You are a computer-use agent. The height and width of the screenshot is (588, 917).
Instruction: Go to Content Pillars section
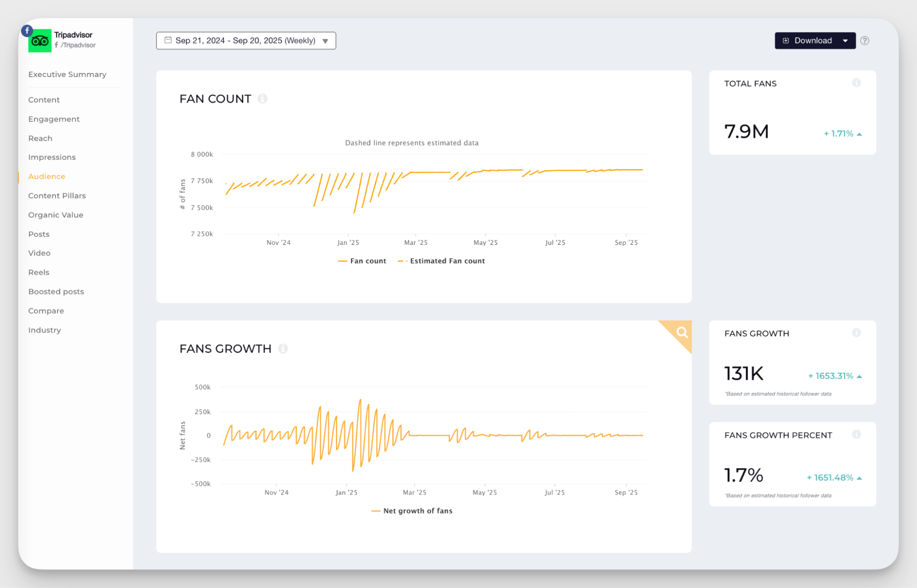coord(57,196)
